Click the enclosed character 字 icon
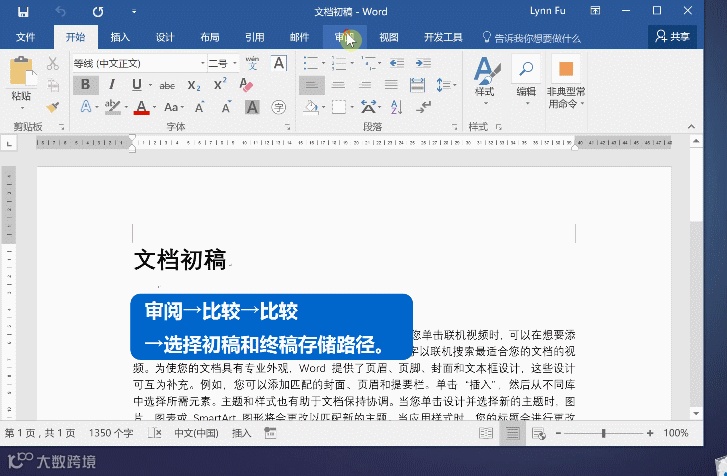Image resolution: width=727 pixels, height=476 pixels. [x=278, y=108]
